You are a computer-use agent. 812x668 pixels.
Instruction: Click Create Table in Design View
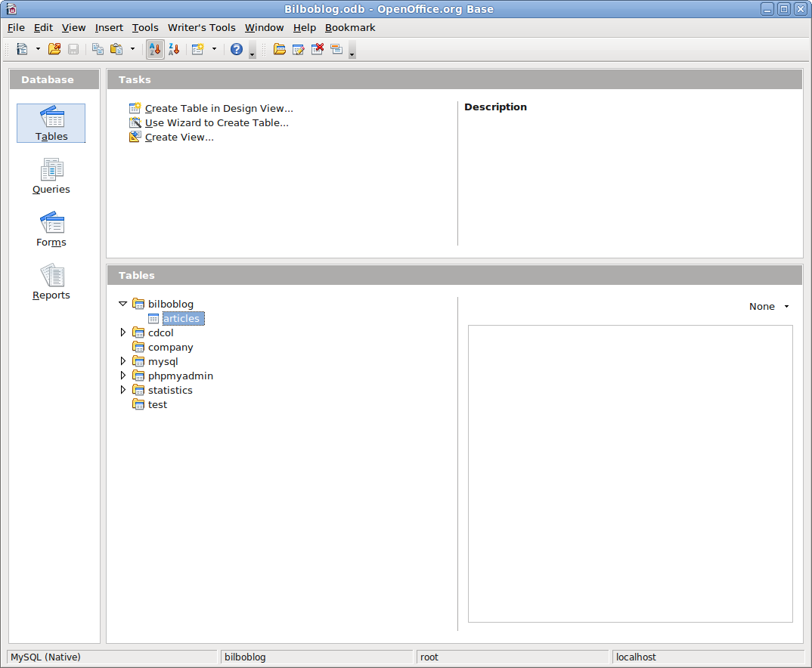(219, 108)
